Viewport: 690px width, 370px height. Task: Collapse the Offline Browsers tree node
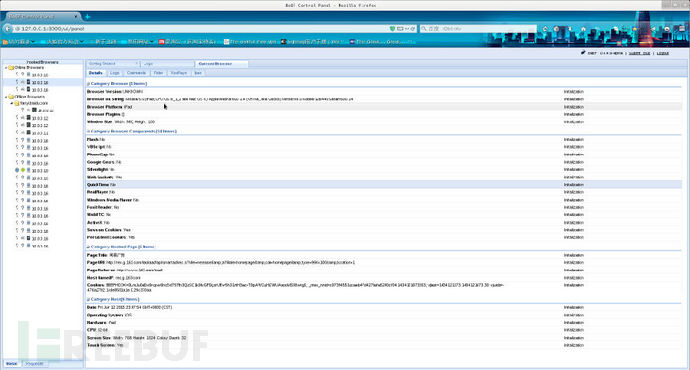tap(6, 97)
